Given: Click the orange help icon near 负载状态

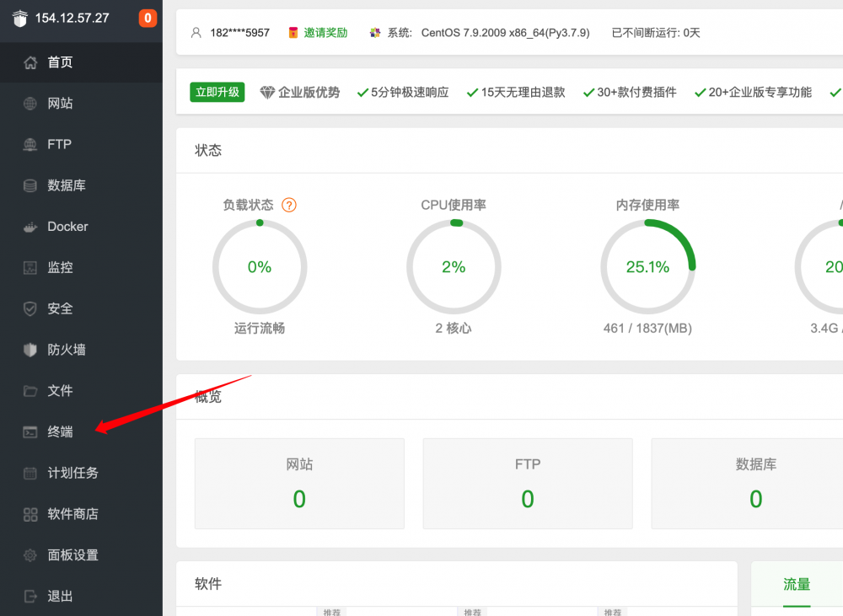Looking at the screenshot, I should (x=289, y=205).
